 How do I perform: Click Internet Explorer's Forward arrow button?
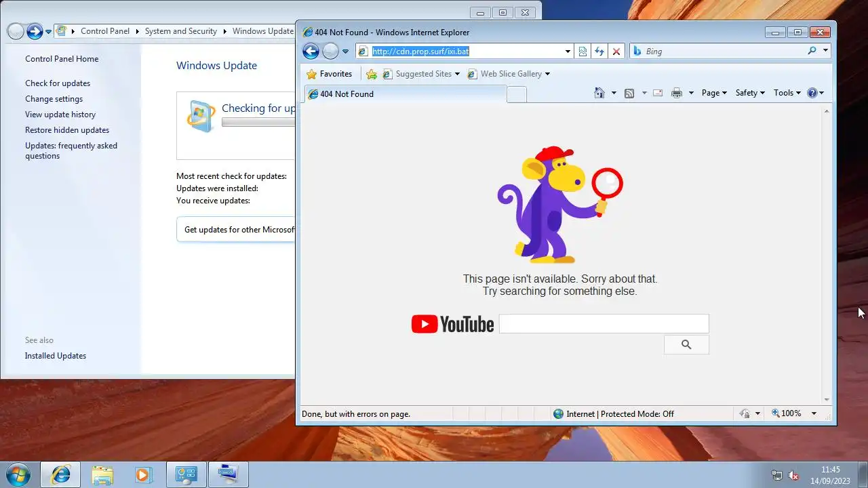pyautogui.click(x=330, y=51)
